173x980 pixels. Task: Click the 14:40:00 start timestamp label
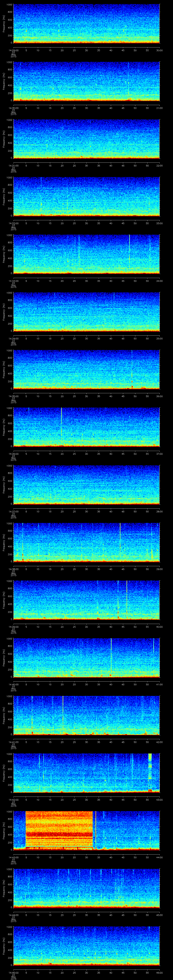point(13,684)
